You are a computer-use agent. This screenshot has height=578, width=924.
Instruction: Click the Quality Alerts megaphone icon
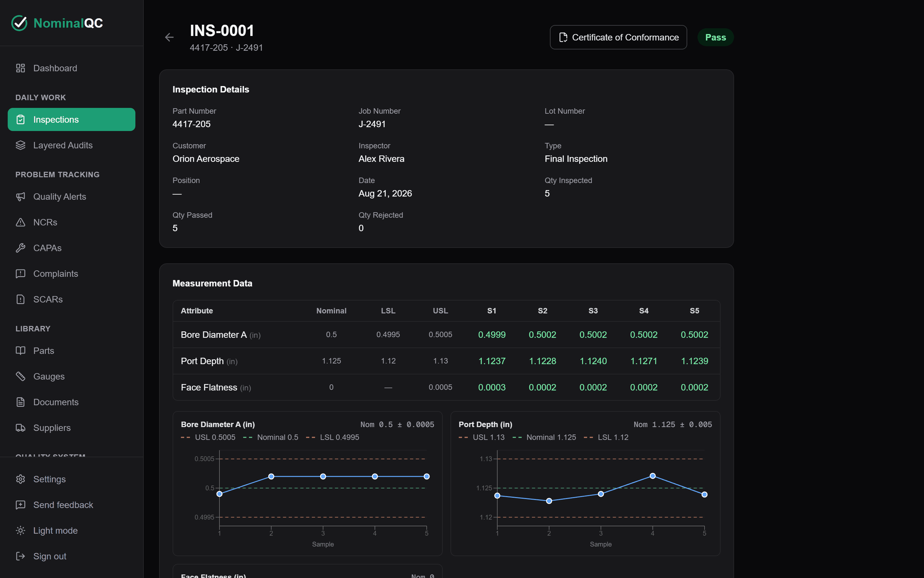[x=21, y=197]
